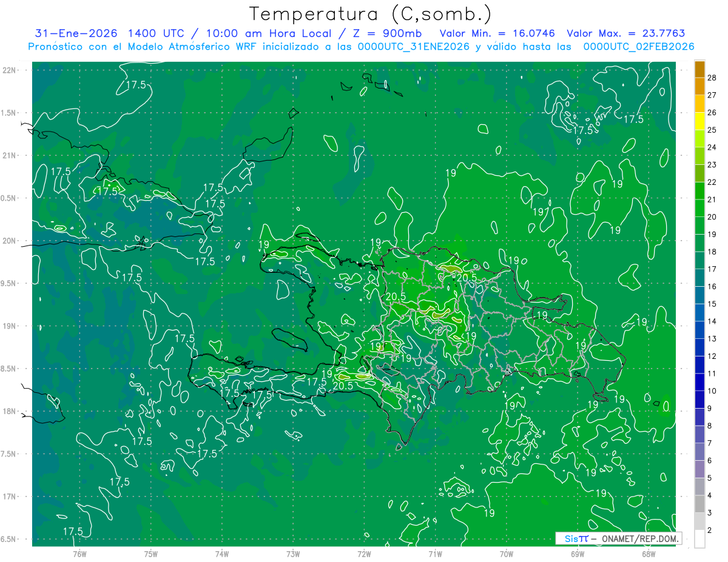The height and width of the screenshot is (562, 728).
Task: Click the "73W" longitude axis label
Action: point(293,554)
